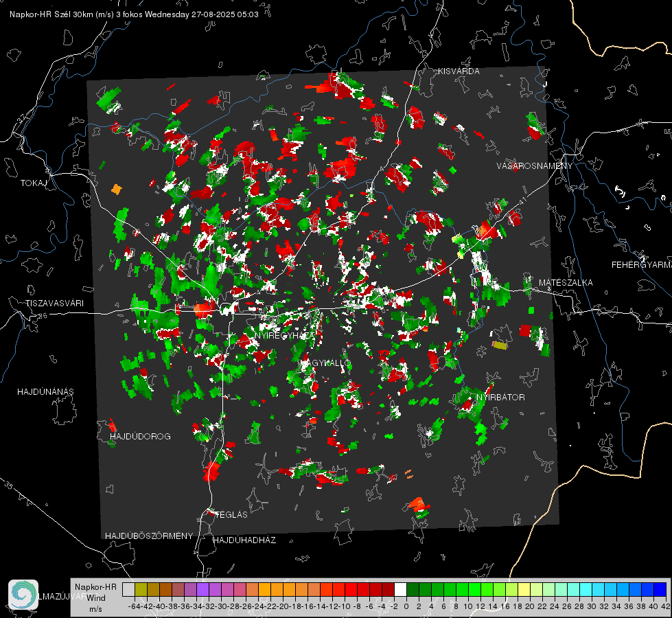Click the 0 value on the legend scale
Screen dimensions: 672x618
pyautogui.click(x=406, y=606)
